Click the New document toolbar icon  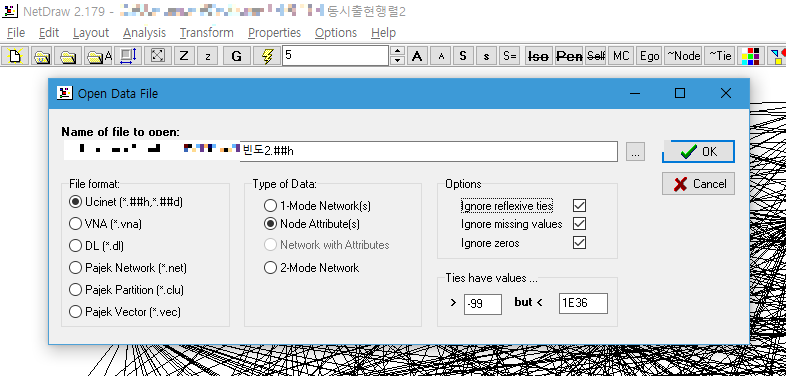coord(15,56)
